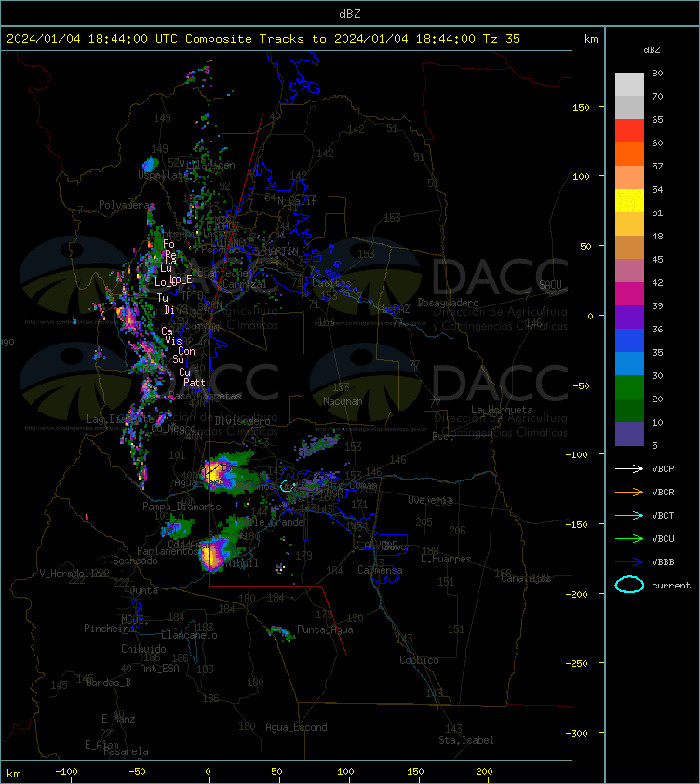The height and width of the screenshot is (784, 700).
Task: Click the storm cell core near Nihuil
Action: coord(210,556)
